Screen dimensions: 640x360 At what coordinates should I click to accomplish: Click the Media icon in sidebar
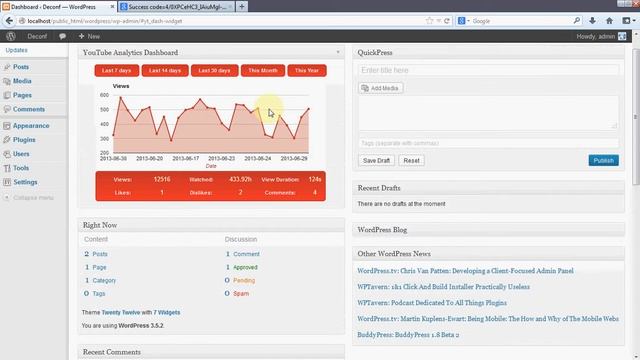tap(7, 81)
